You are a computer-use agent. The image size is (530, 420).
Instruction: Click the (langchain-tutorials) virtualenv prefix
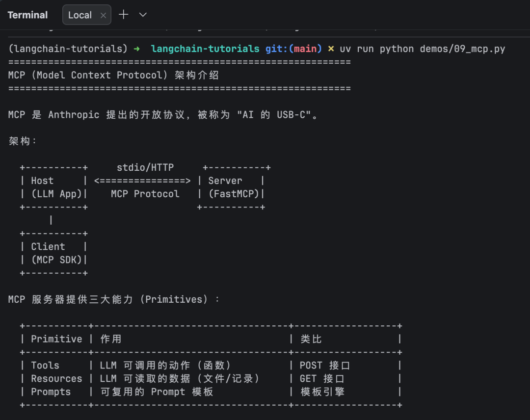tap(68, 49)
